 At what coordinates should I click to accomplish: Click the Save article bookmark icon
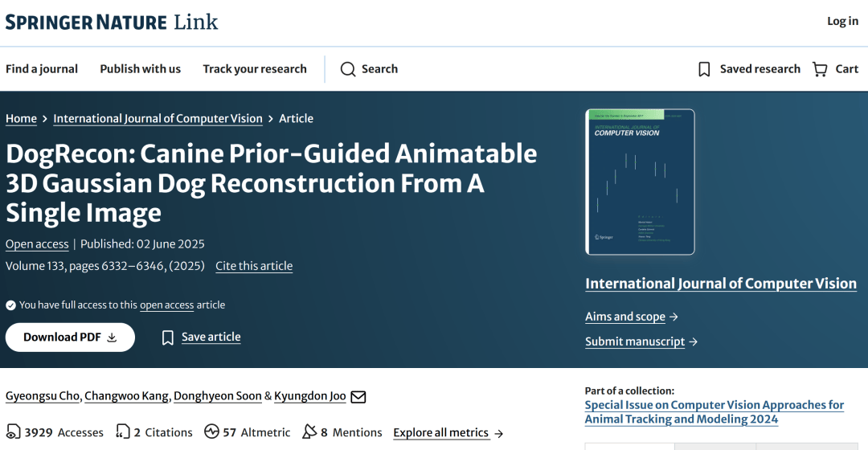pyautogui.click(x=167, y=337)
